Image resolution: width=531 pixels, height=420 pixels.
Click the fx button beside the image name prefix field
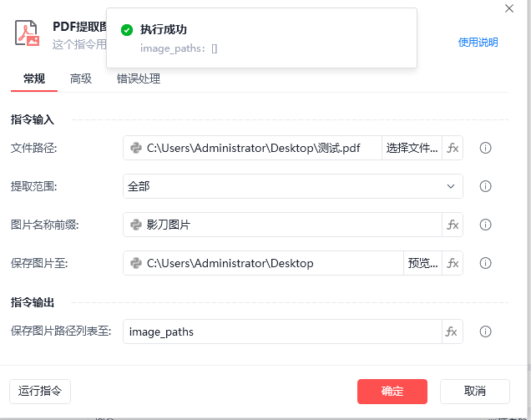[453, 225]
